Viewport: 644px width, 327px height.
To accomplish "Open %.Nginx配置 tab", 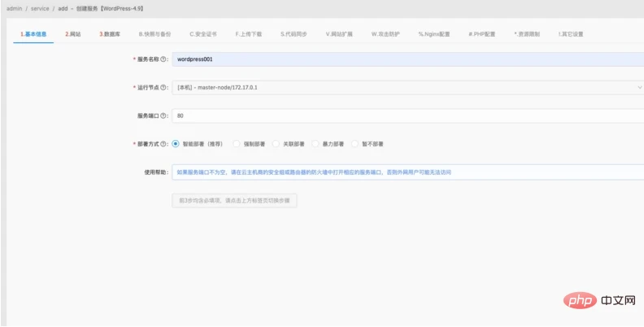I will click(434, 34).
